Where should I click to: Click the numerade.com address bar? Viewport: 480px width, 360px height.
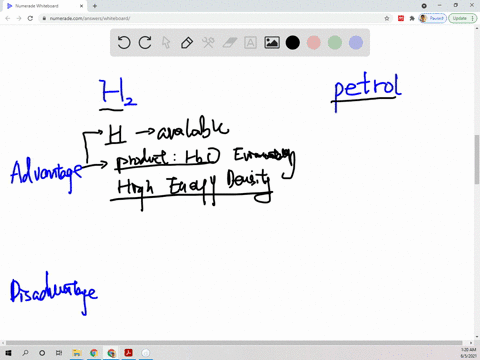pyautogui.click(x=213, y=18)
